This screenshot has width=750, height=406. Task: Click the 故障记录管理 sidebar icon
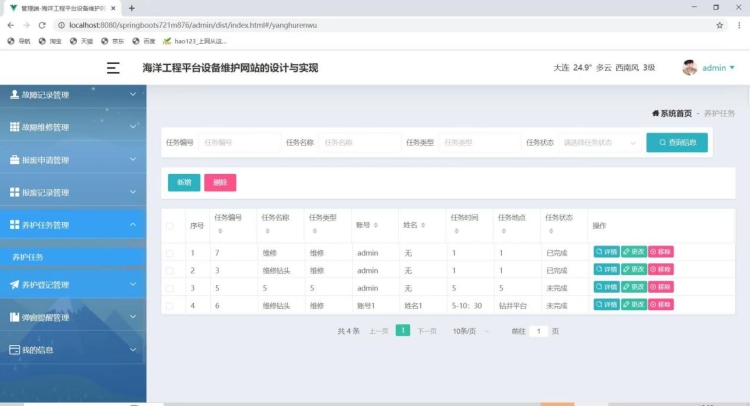[14, 95]
